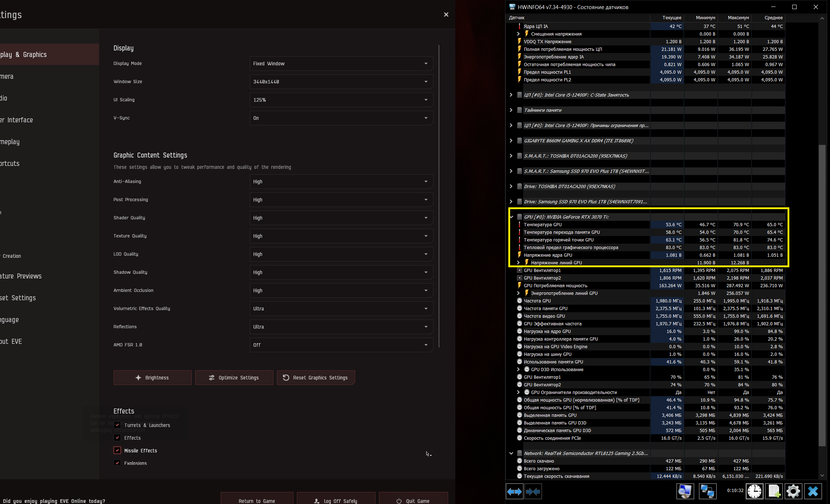This screenshot has width=830, height=504.
Task: Click Reset Graphics Settings button
Action: pos(316,378)
